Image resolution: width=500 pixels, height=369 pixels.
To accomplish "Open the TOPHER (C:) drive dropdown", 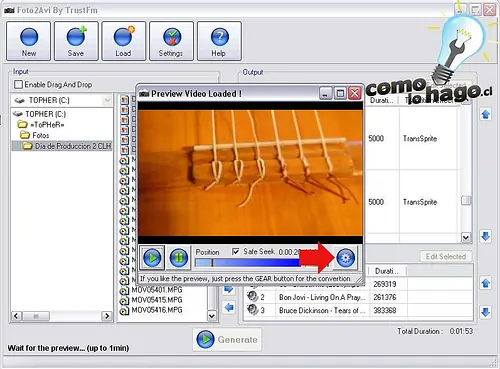I will 107,100.
